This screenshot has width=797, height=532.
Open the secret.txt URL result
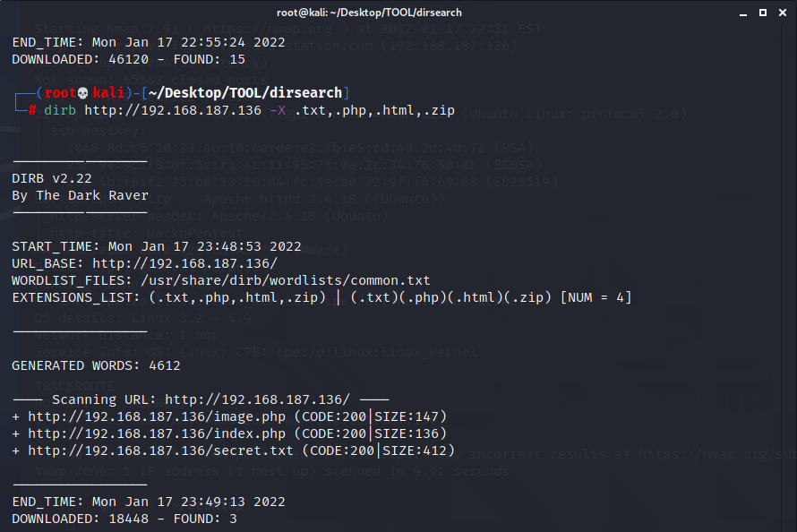tap(160, 450)
